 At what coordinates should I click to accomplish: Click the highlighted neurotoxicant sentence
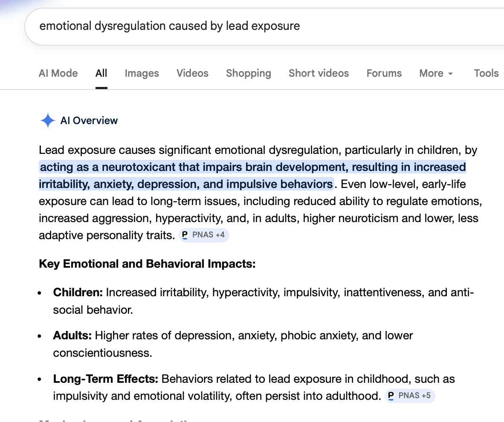(252, 167)
